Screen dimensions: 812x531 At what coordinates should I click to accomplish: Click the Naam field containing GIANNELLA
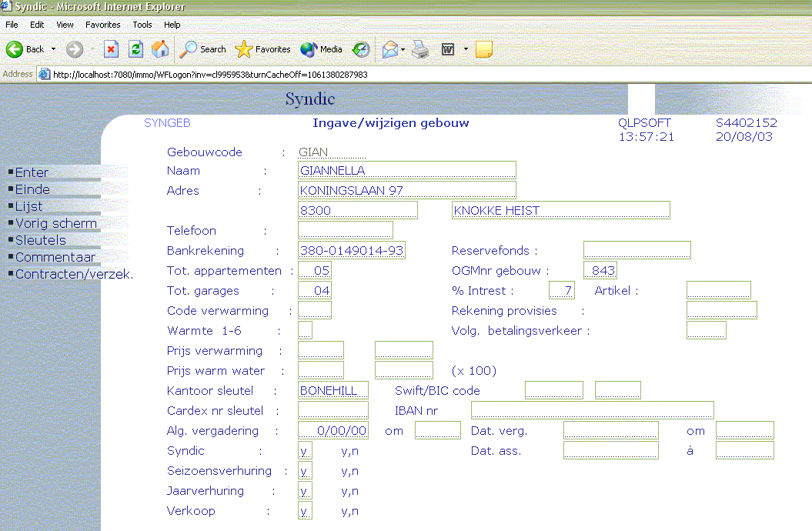pos(407,170)
